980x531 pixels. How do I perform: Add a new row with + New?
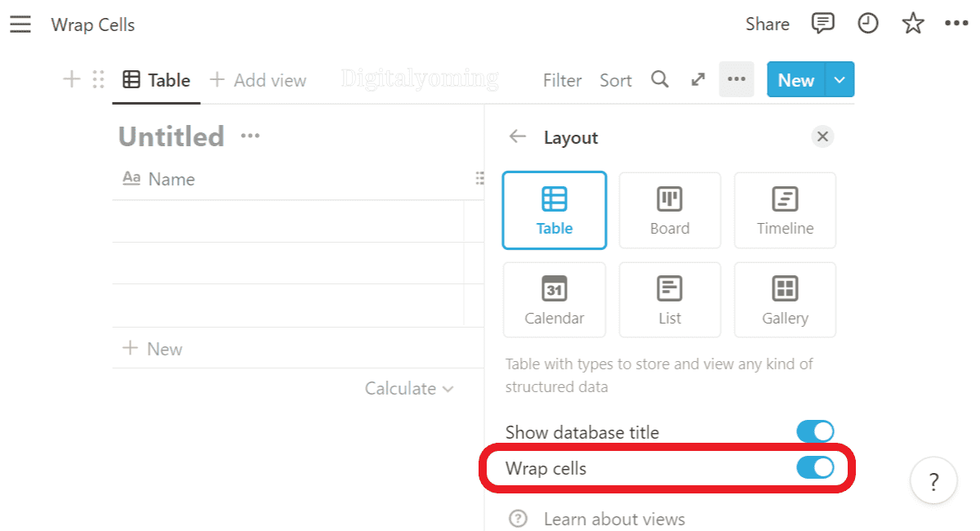point(153,349)
